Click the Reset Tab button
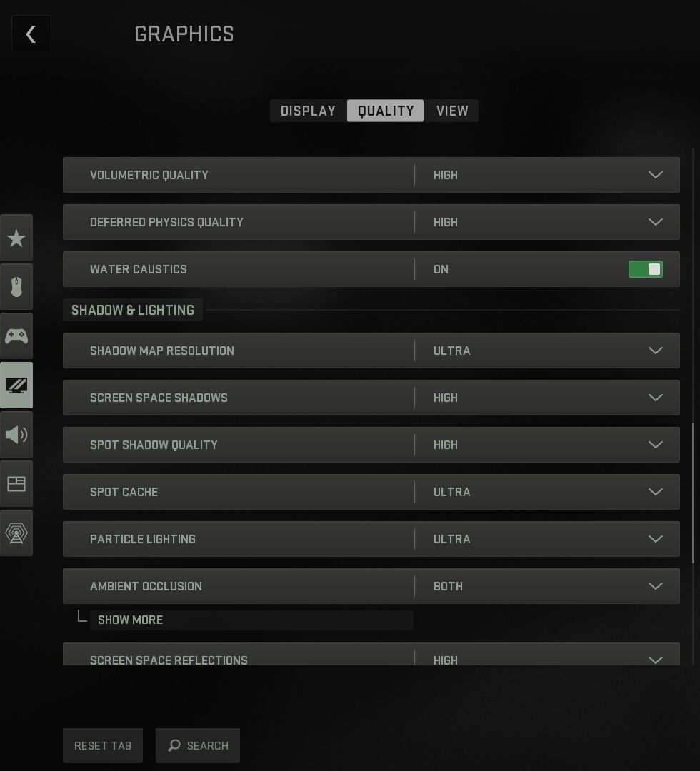This screenshot has height=771, width=700. click(103, 745)
